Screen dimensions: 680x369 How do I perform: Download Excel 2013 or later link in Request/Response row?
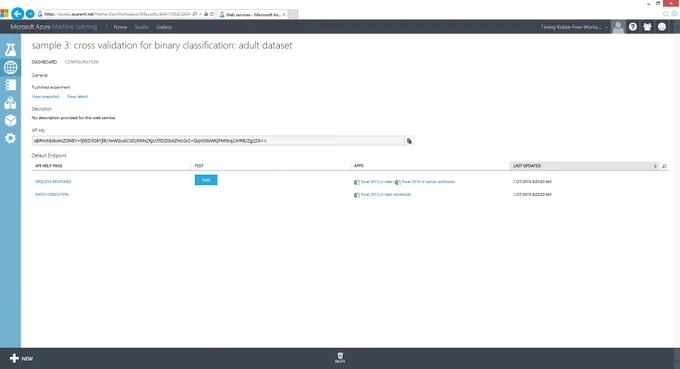[376, 182]
